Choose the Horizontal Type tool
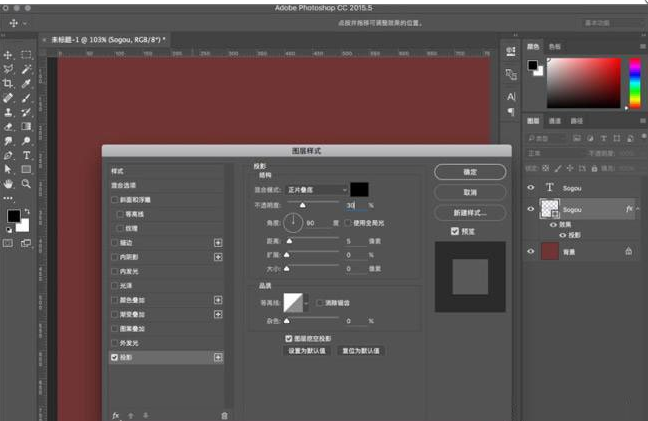Image resolution: width=648 pixels, height=421 pixels. pos(27,155)
